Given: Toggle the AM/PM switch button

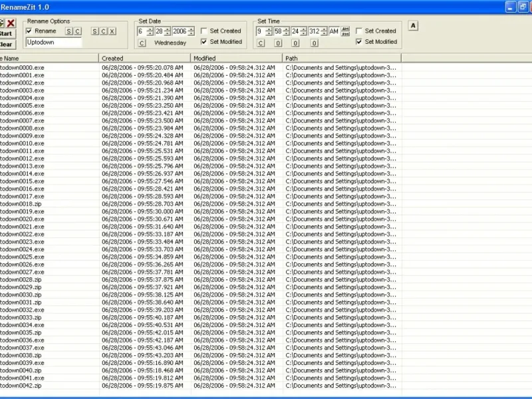Looking at the screenshot, I should tap(345, 31).
